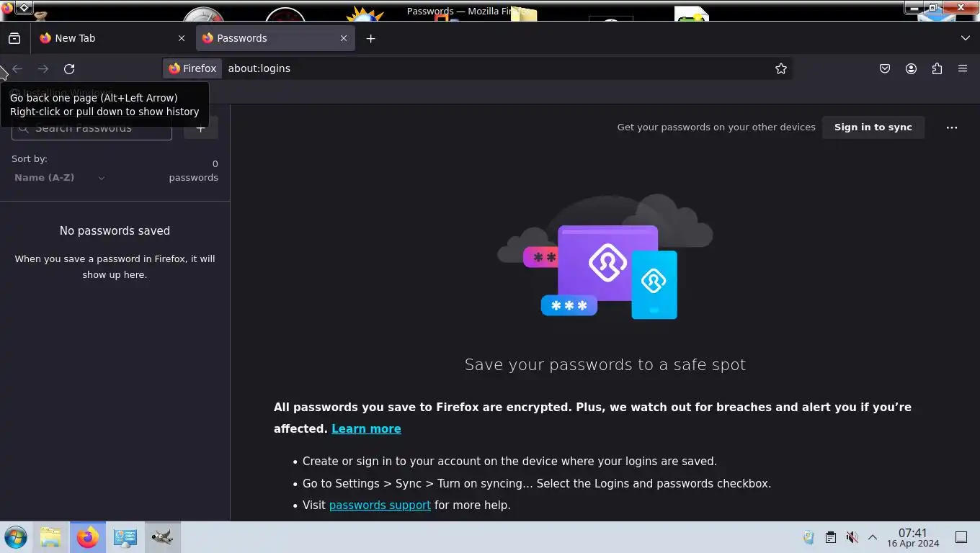Toggle the keep-on-desktops pin icon in title bar
980x553 pixels.
pos(24,8)
